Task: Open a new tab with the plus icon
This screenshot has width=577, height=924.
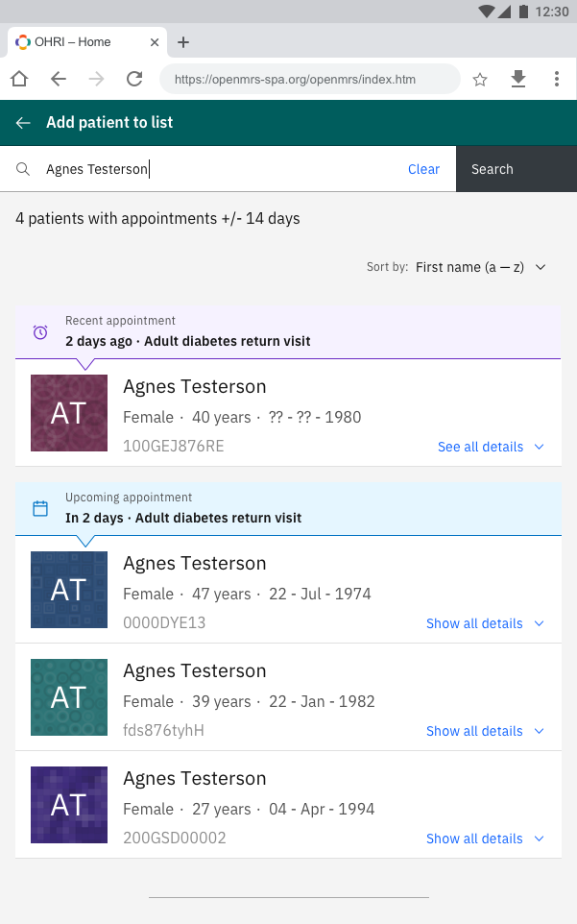Action: point(183,42)
